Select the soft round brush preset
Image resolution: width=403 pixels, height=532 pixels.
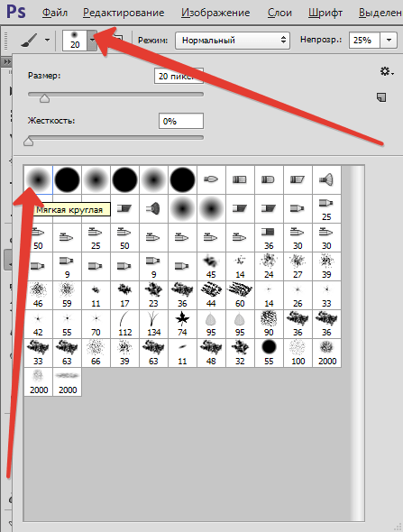coord(39,179)
